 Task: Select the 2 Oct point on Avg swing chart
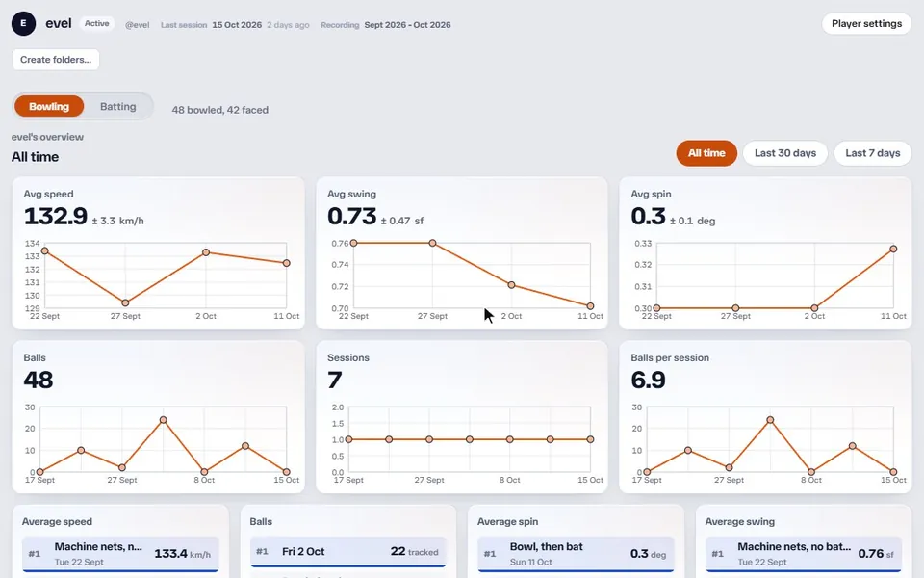pyautogui.click(x=511, y=285)
